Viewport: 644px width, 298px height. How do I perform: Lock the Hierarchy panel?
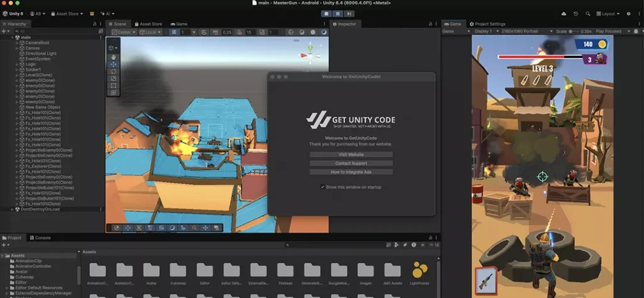tap(95, 24)
